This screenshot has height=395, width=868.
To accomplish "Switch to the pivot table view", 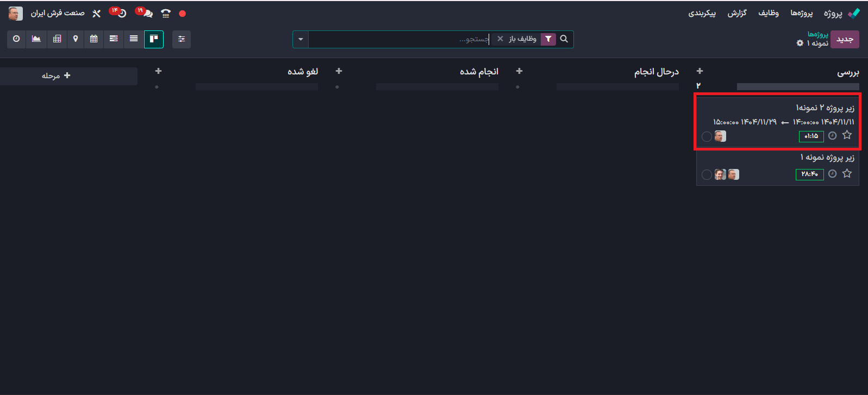I will pyautogui.click(x=57, y=39).
